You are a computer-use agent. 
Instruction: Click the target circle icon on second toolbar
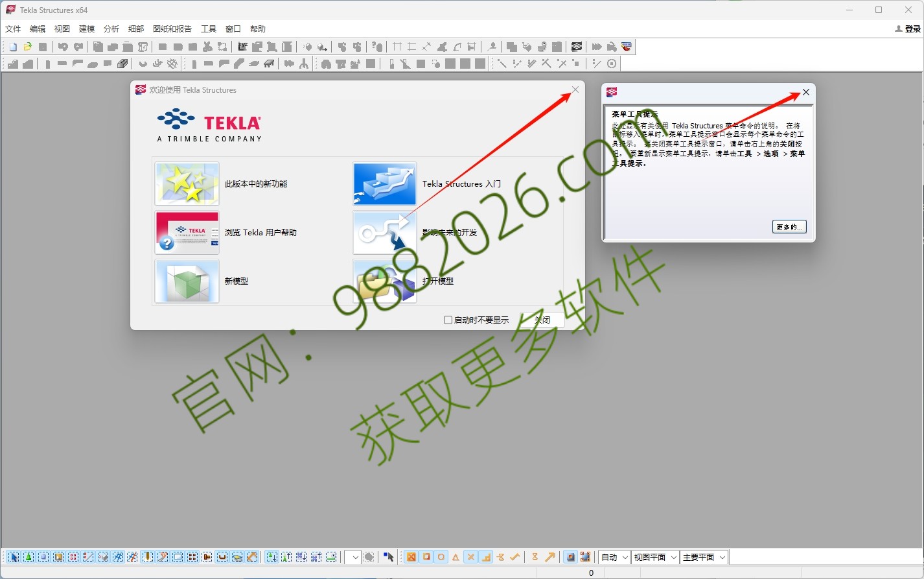point(612,64)
